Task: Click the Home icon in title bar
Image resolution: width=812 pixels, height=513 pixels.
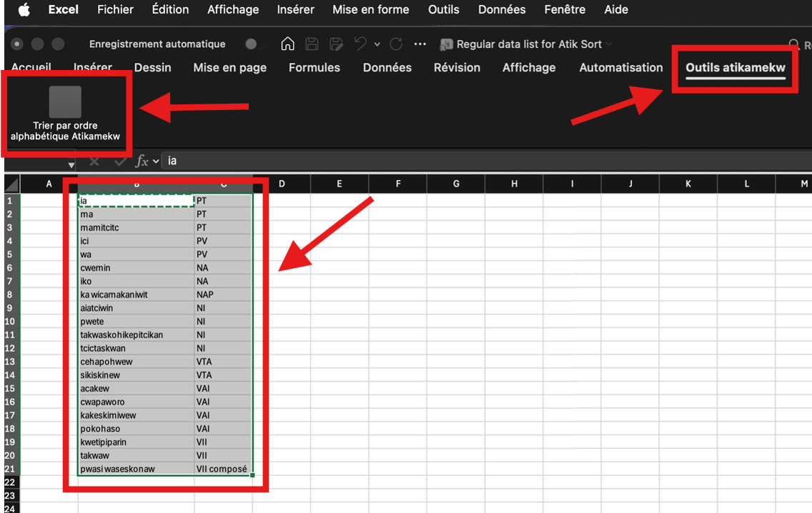Action: [x=287, y=44]
